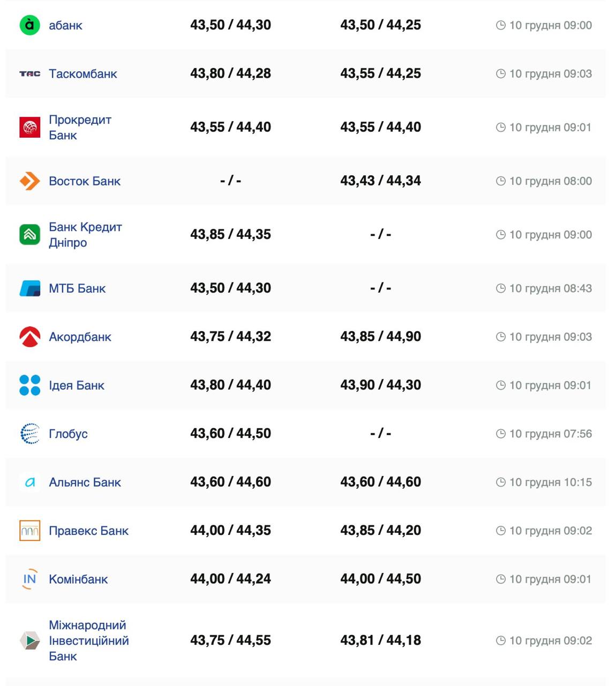This screenshot has width=616, height=686.
Task: Click the Pravex Bank arches logo
Action: (x=29, y=531)
